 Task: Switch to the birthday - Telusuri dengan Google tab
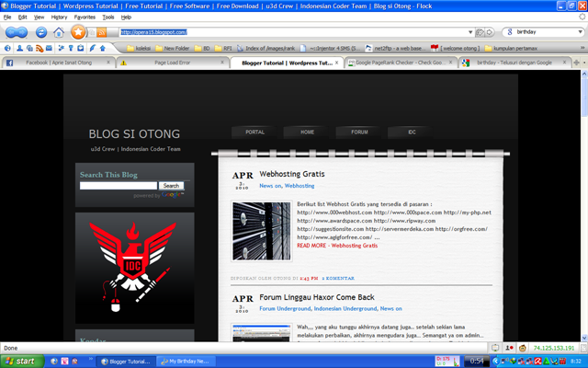coord(514,63)
